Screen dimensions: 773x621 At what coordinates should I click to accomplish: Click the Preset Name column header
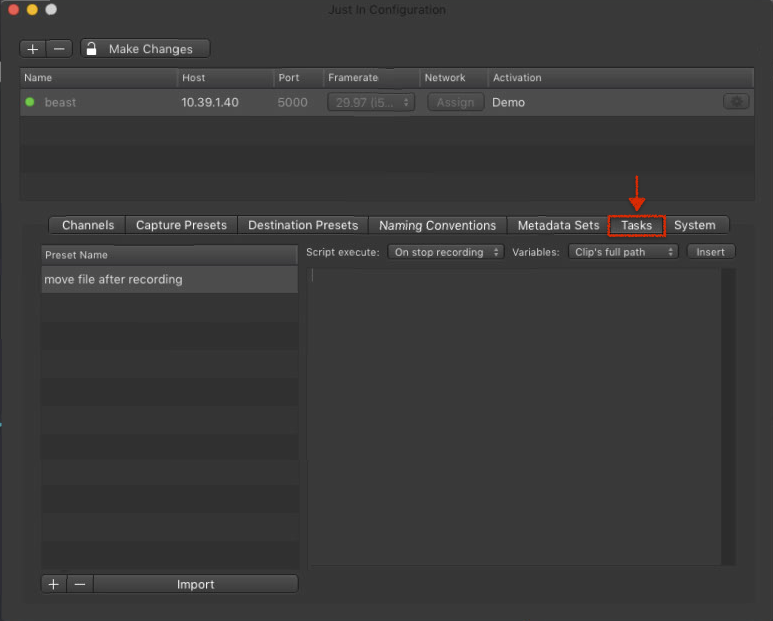click(x=170, y=255)
